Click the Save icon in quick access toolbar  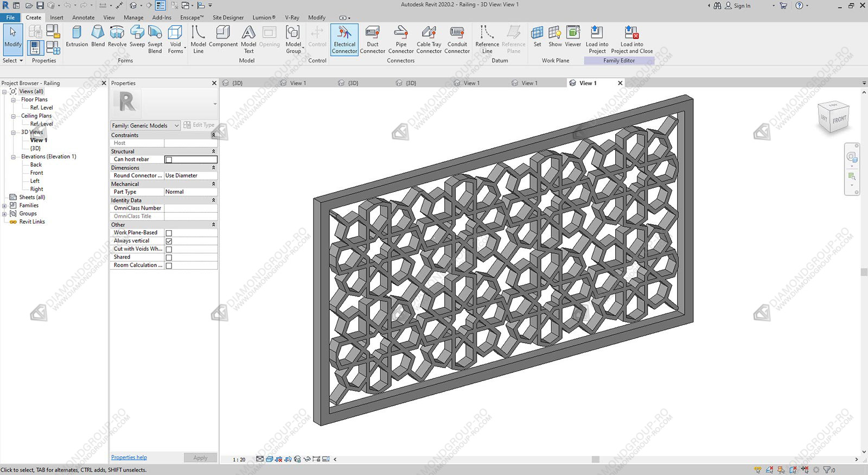pyautogui.click(x=40, y=5)
